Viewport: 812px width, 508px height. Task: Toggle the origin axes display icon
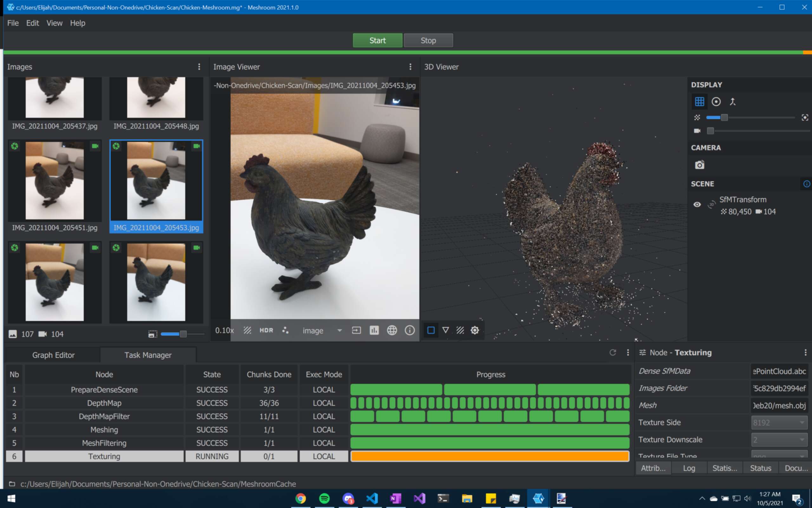[x=732, y=102]
